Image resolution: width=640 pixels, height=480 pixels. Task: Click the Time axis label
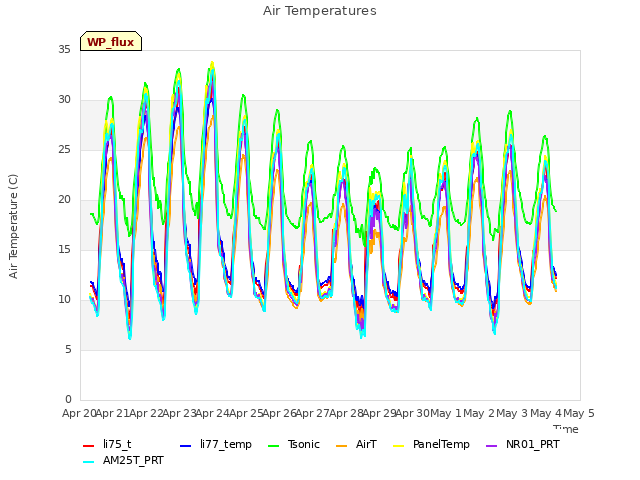(x=566, y=429)
